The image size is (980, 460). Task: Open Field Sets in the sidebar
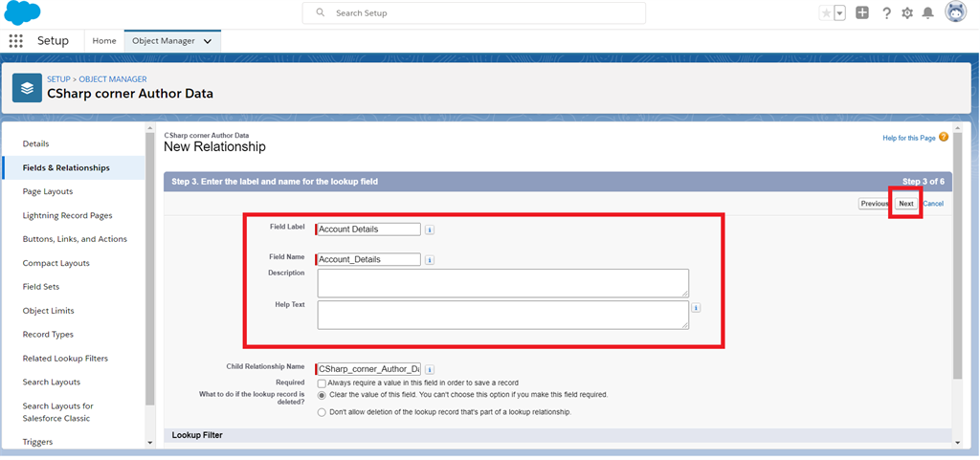coord(40,287)
